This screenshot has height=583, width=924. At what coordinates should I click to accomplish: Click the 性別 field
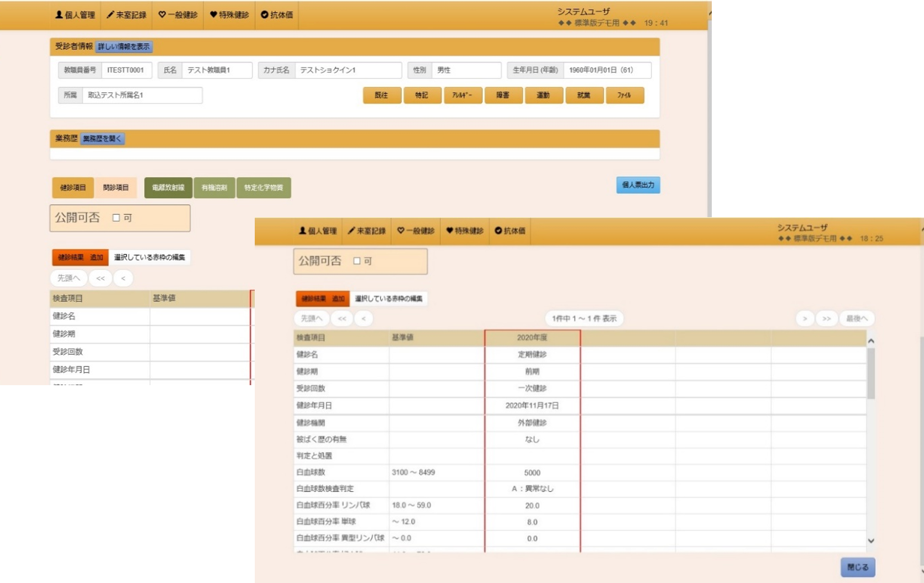(466, 70)
